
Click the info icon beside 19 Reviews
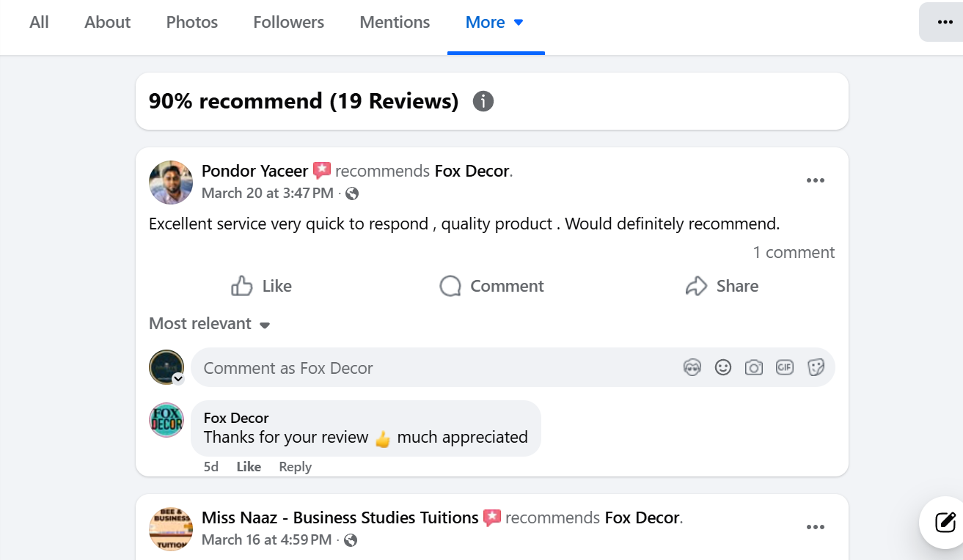(x=483, y=101)
